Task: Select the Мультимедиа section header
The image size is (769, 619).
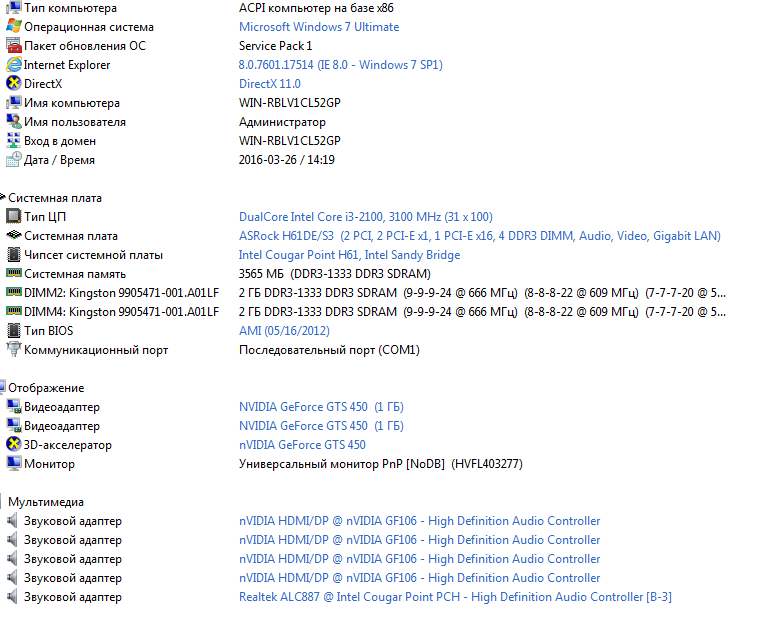Action: tap(46, 502)
